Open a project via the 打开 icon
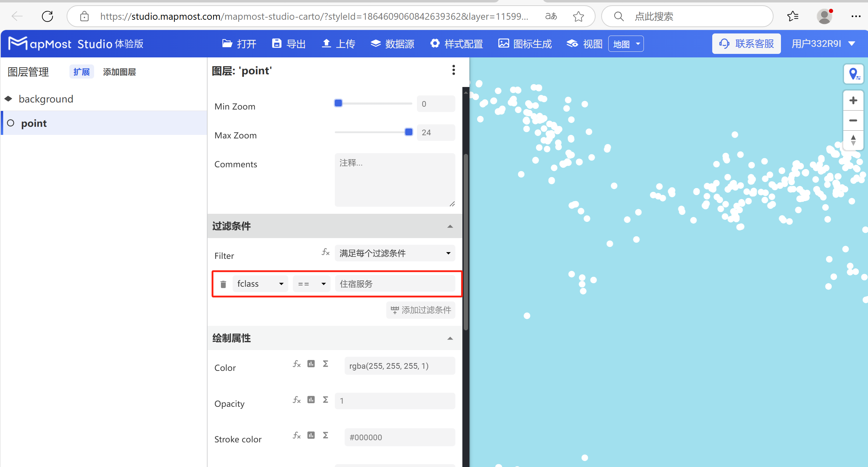868x467 pixels. point(227,43)
